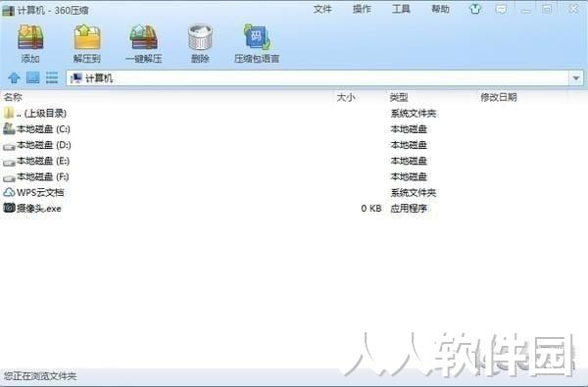The image size is (588, 387).
Task: Open the feedback chat bubble icon
Action: pyautogui.click(x=501, y=9)
